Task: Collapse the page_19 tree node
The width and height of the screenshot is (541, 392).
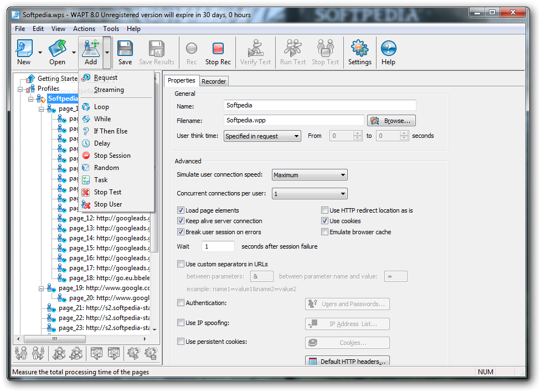Action: [41, 288]
